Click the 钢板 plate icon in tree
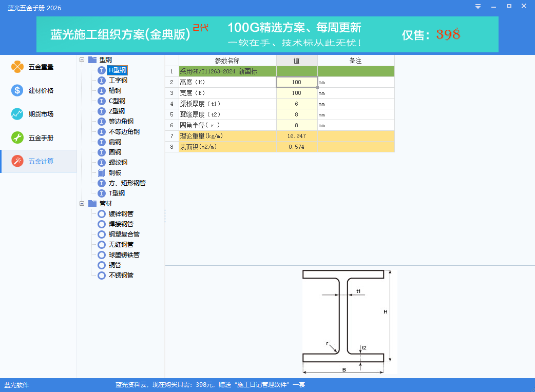Image resolution: width=535 pixels, height=392 pixels. point(101,173)
